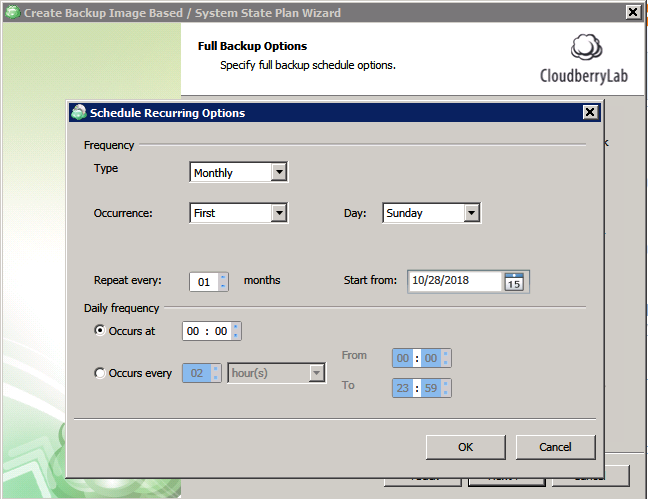This screenshot has width=648, height=499.
Task: Click the Start from date field
Action: 455,282
